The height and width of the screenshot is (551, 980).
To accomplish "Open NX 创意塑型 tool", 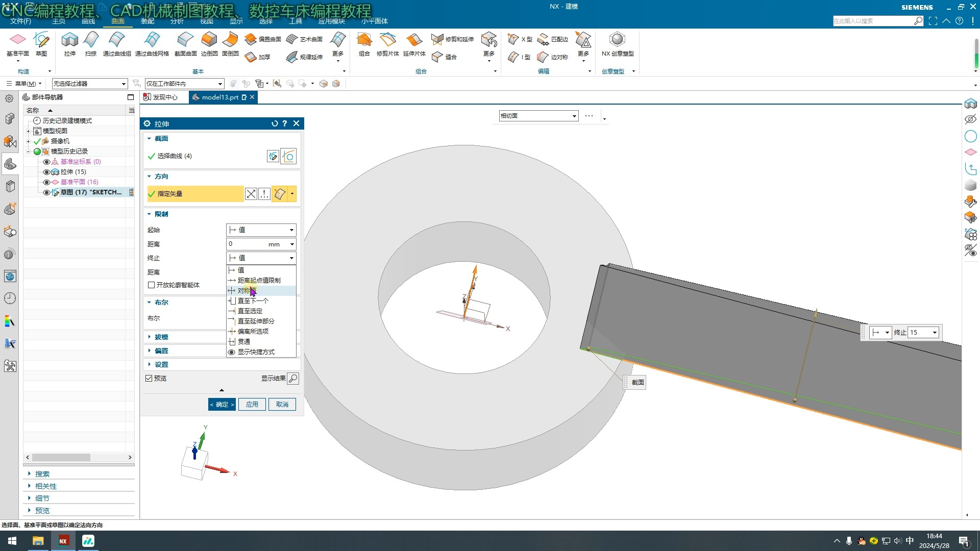I will point(617,40).
